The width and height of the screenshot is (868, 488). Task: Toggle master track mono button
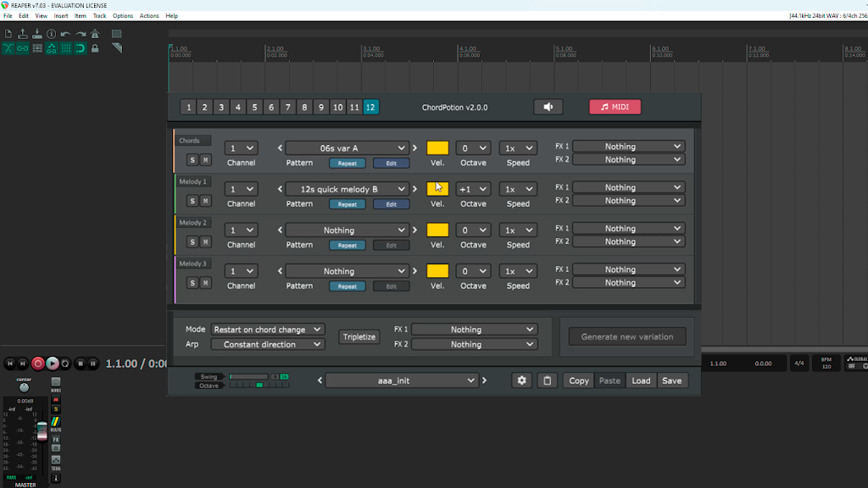click(x=56, y=382)
